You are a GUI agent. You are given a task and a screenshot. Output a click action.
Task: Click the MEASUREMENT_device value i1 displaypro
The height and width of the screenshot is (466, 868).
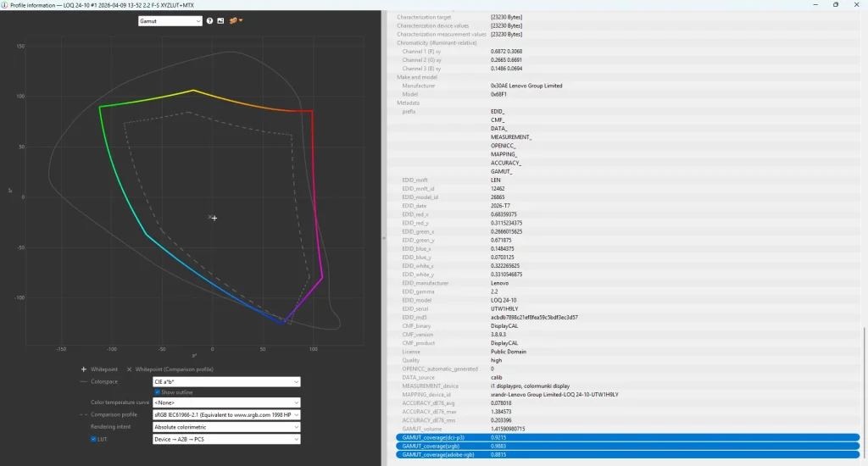tap(530, 386)
